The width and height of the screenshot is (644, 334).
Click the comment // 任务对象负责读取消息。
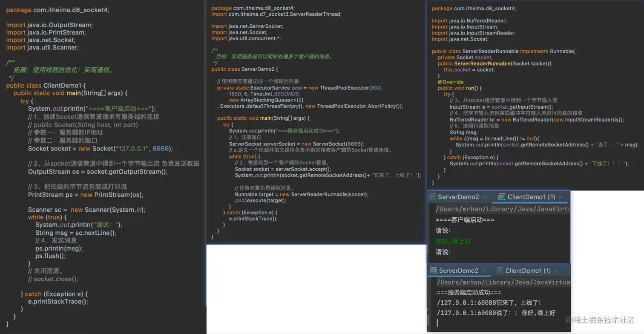pos(264,187)
